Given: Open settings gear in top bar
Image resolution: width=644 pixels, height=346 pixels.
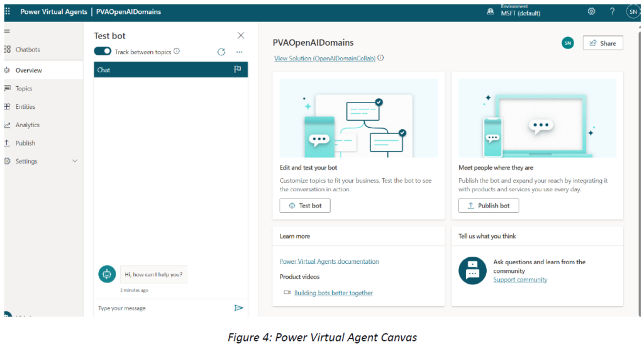Looking at the screenshot, I should 591,11.
